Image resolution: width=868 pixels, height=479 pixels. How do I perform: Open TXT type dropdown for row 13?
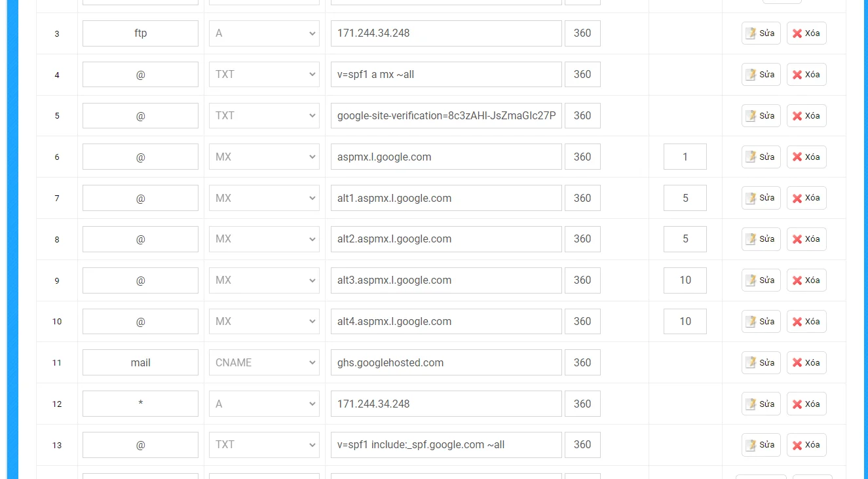click(x=264, y=445)
